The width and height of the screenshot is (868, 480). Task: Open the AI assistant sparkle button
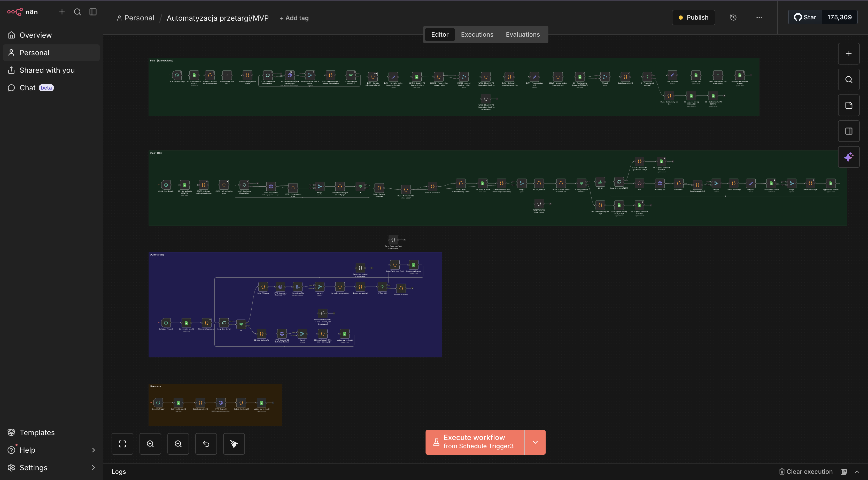click(848, 157)
